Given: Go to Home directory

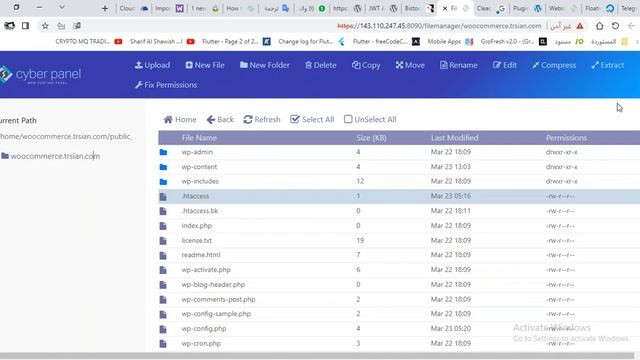Looking at the screenshot, I should (x=180, y=120).
